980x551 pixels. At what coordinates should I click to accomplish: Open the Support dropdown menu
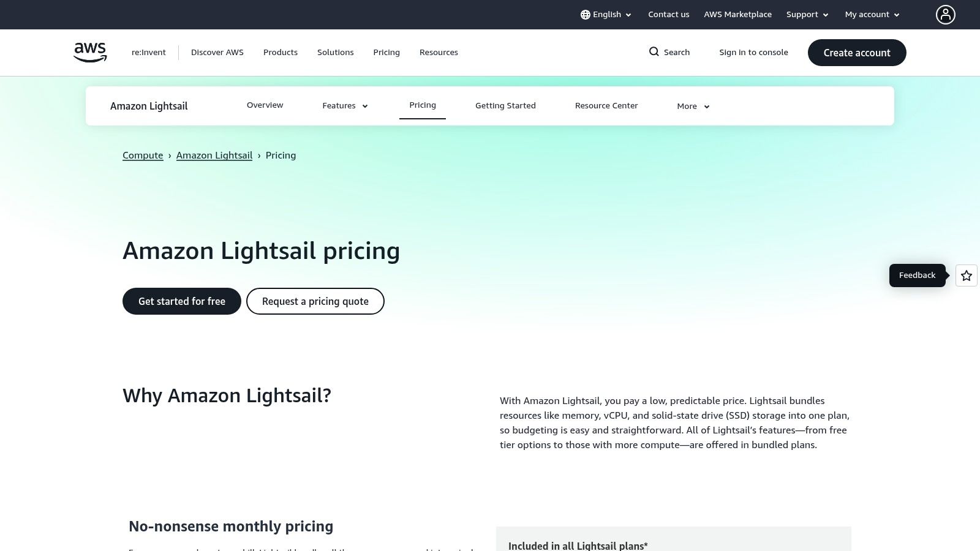coord(807,14)
